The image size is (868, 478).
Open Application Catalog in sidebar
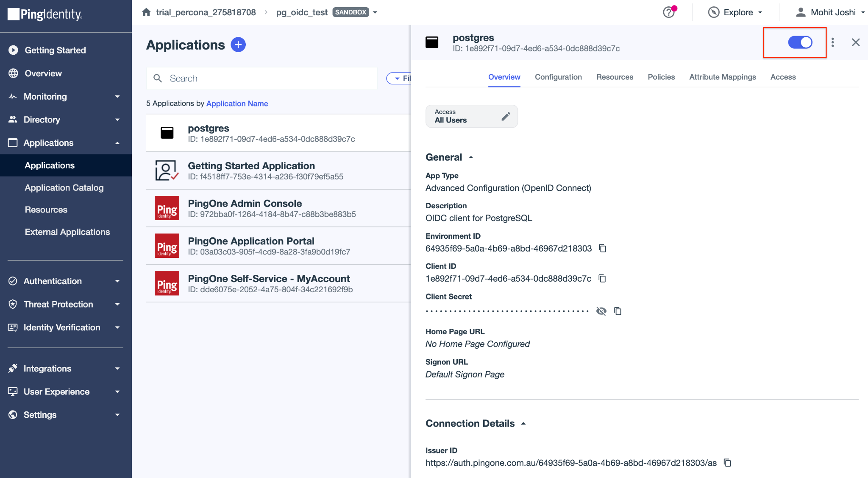pyautogui.click(x=64, y=188)
